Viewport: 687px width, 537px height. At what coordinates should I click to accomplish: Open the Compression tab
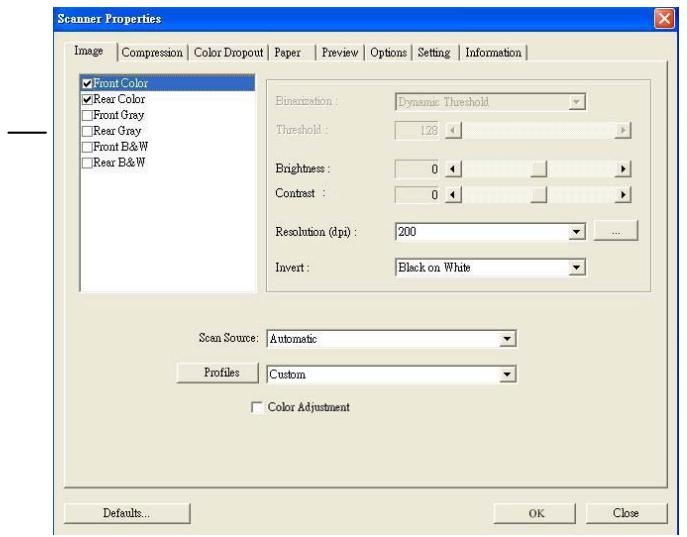coord(152,53)
